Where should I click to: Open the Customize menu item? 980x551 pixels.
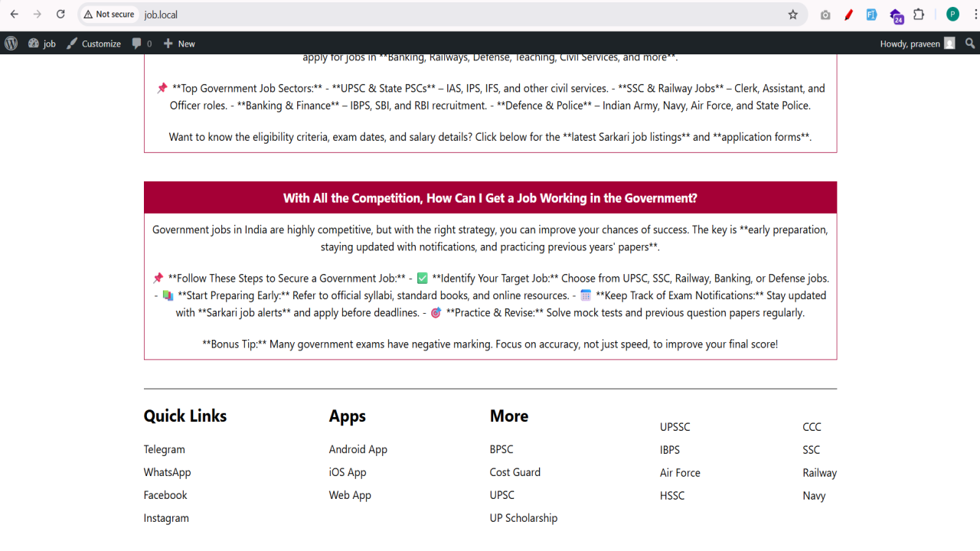93,44
